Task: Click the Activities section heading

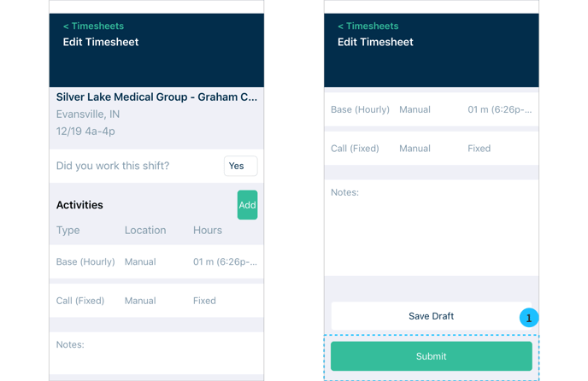Action: (x=79, y=205)
